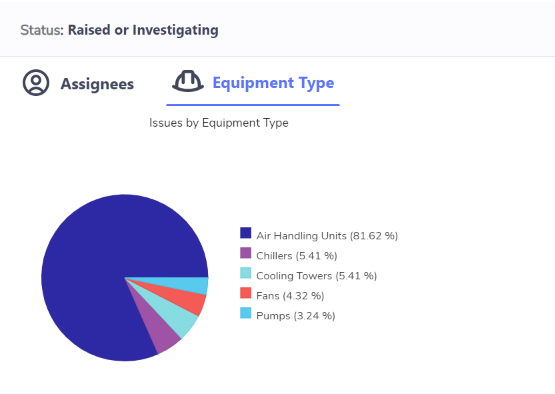Click the Assignees person icon
Viewport: 555px width, 394px height.
click(x=36, y=83)
